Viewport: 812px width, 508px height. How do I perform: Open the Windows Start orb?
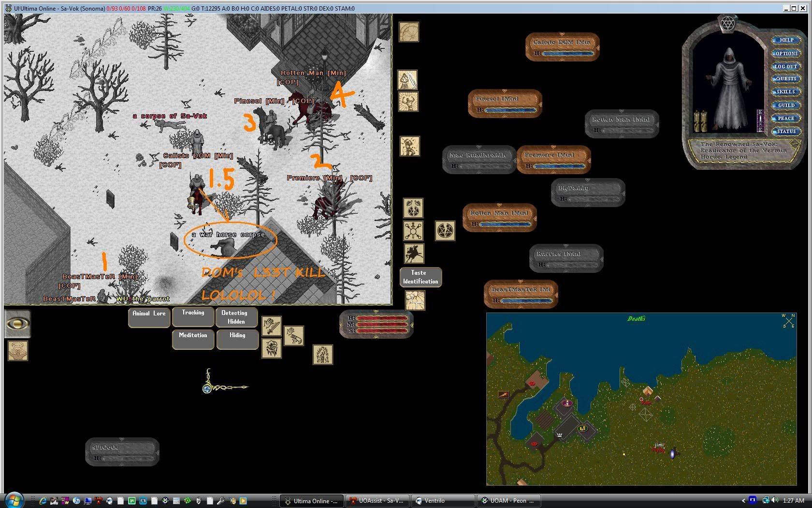coord(14,500)
